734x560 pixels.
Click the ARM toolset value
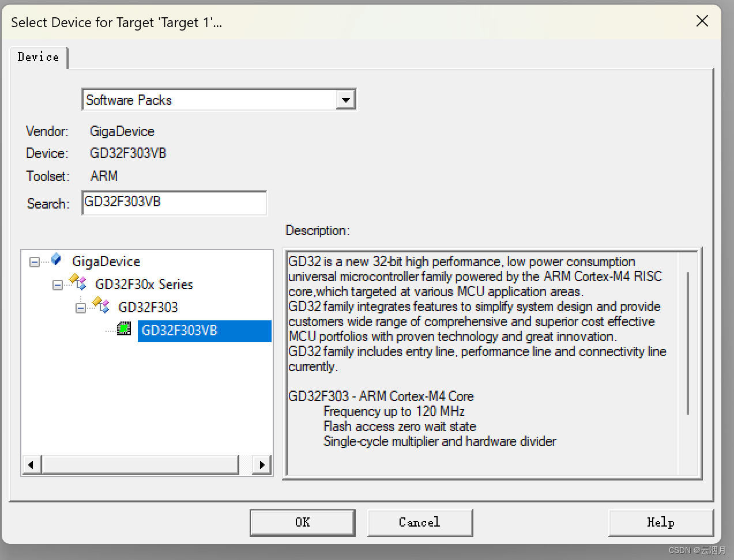(104, 176)
